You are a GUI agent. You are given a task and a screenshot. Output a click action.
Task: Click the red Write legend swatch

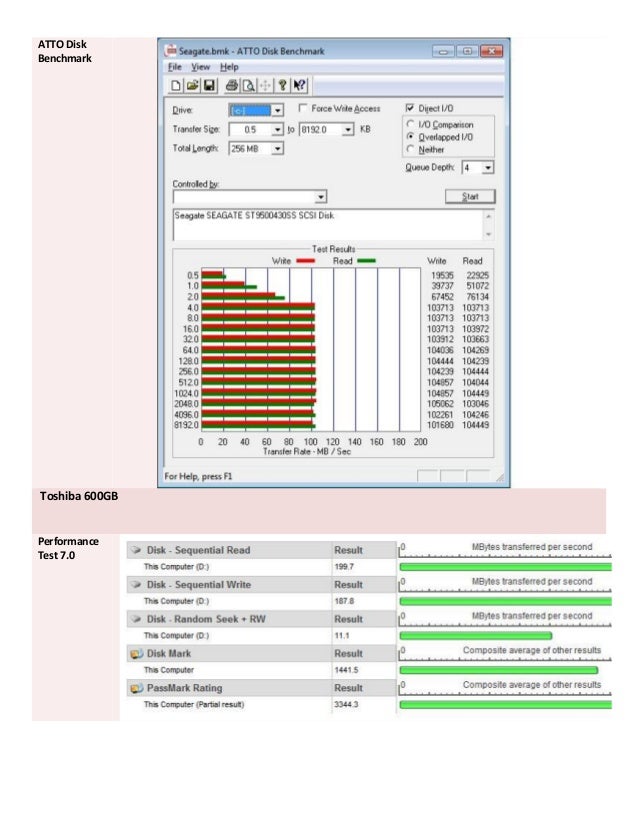tap(306, 261)
